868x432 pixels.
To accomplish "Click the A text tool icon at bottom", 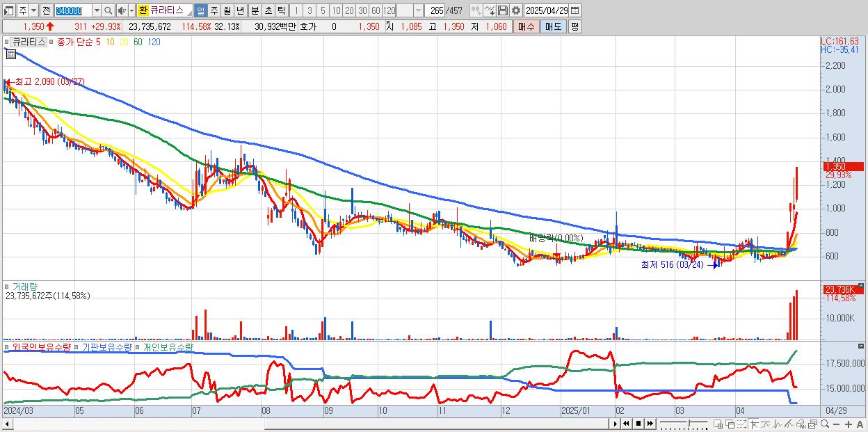I will click(860, 424).
